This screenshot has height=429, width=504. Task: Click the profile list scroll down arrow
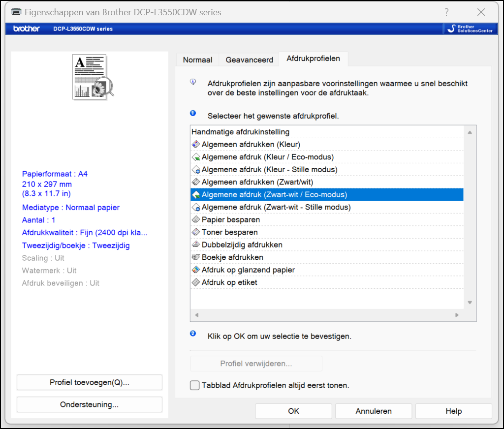tap(470, 303)
